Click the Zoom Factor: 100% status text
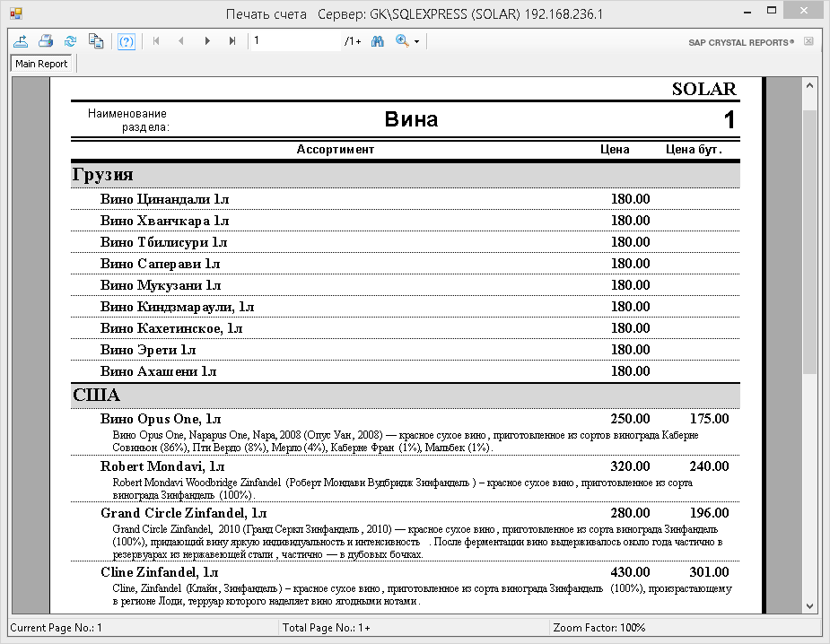The image size is (830, 644). tap(599, 628)
